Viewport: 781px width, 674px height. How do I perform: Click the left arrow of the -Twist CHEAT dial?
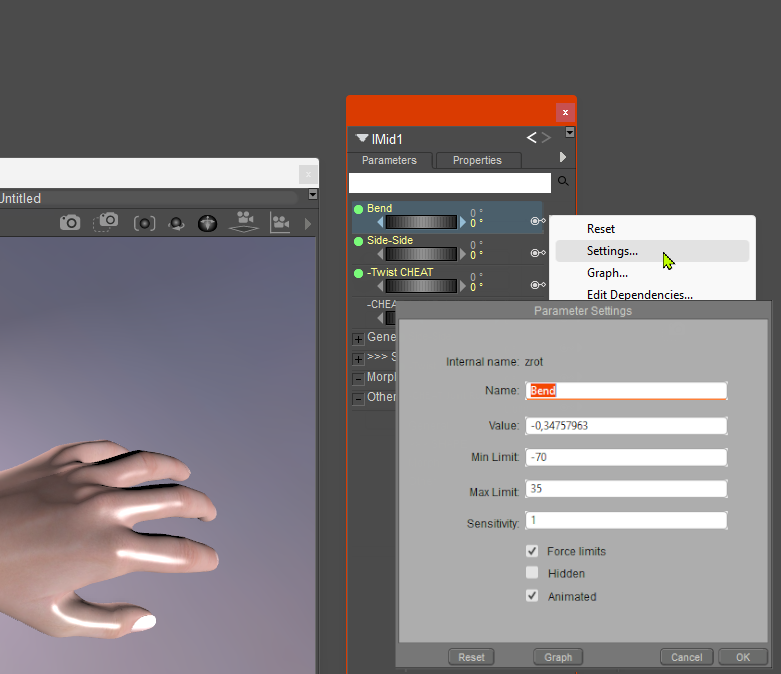(x=381, y=286)
